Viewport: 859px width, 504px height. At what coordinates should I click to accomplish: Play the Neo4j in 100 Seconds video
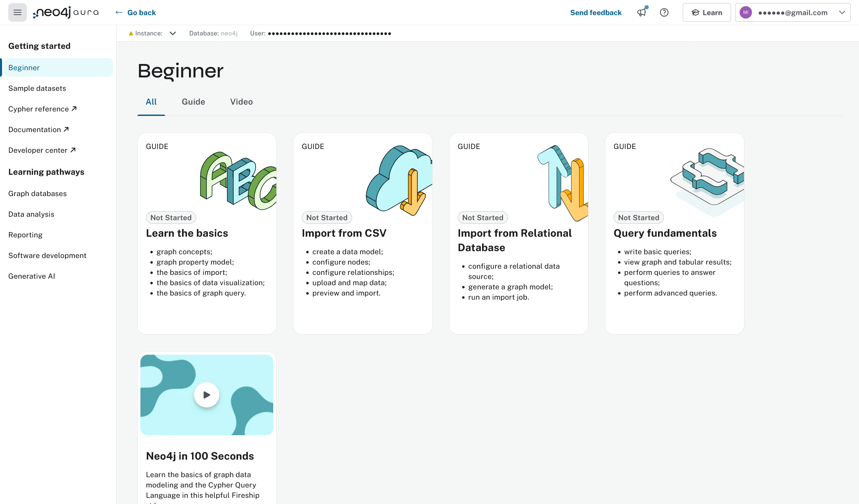(206, 395)
